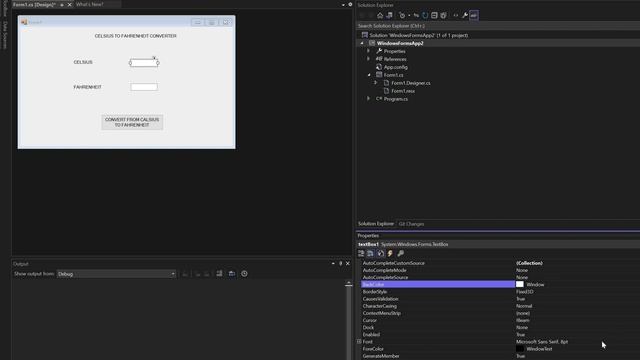Click the wrench Properties icon in Solution Explorer toolbar
The width and height of the screenshot is (640, 360).
point(464,16)
